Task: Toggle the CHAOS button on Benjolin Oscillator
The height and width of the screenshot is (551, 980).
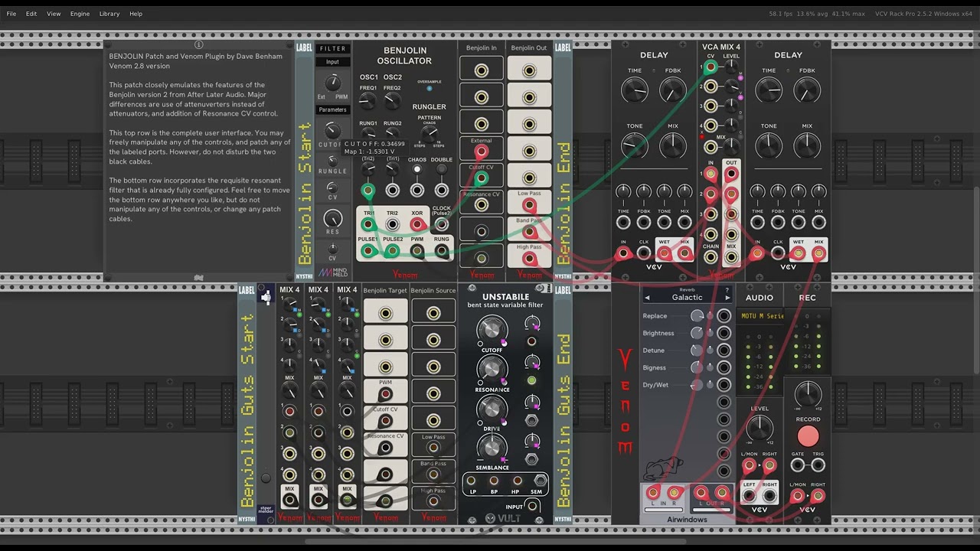Action: 417,169
